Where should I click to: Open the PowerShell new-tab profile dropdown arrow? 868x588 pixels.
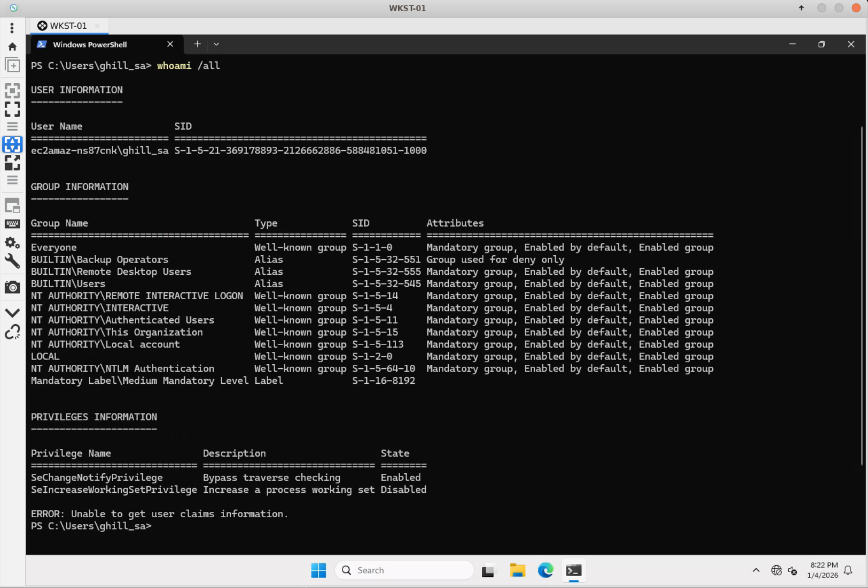click(216, 44)
